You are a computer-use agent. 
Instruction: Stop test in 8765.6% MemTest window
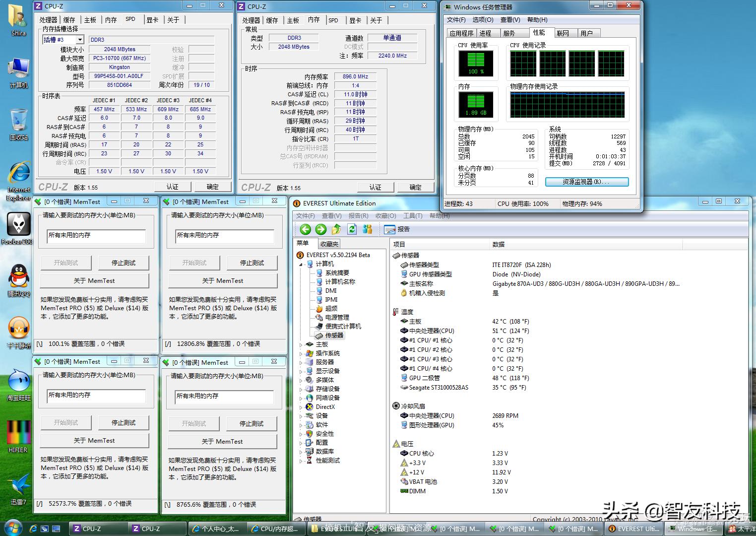(x=252, y=424)
